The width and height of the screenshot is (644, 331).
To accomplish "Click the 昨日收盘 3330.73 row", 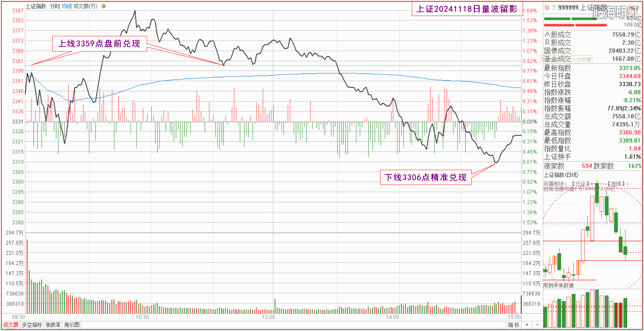I will click(x=592, y=84).
